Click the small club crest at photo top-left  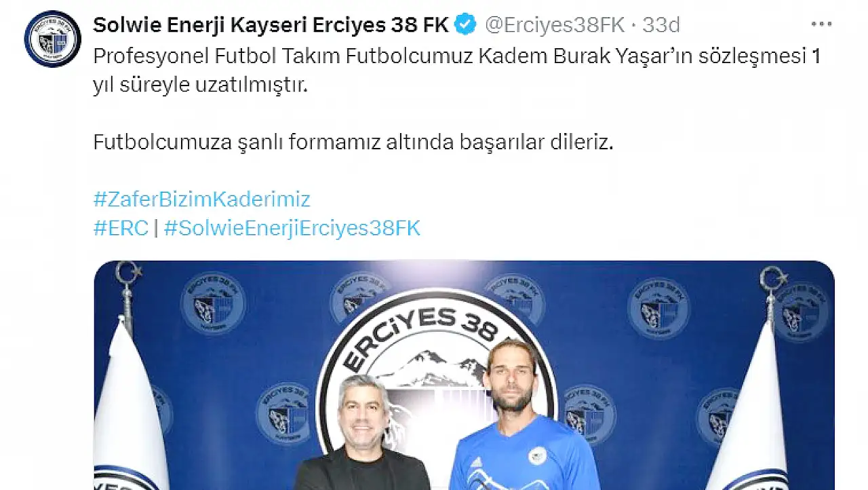point(213,303)
